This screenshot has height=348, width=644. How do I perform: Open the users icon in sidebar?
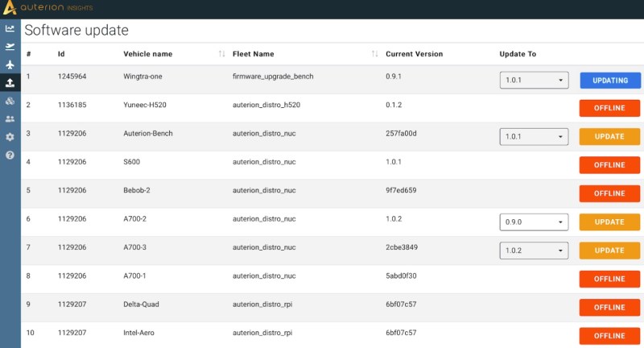10,118
